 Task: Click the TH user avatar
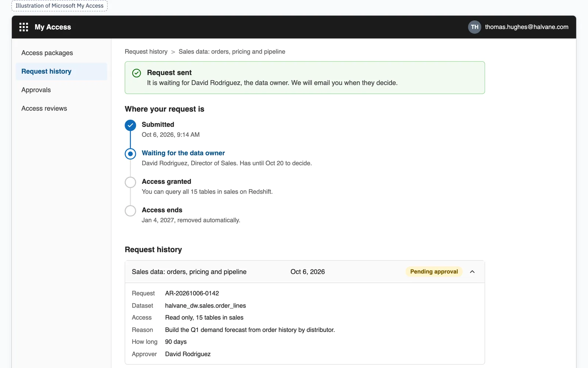pyautogui.click(x=474, y=27)
